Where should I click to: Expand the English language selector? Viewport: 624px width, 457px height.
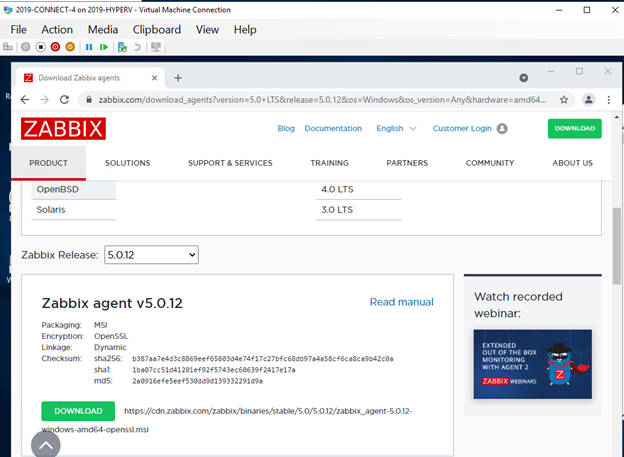[396, 129]
